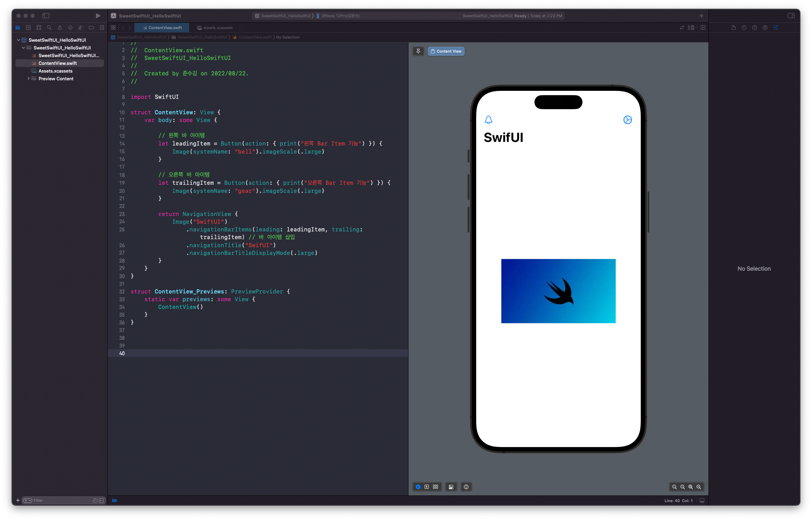Open the Find navigator magnifier icon
The image size is (812, 520).
coord(49,28)
